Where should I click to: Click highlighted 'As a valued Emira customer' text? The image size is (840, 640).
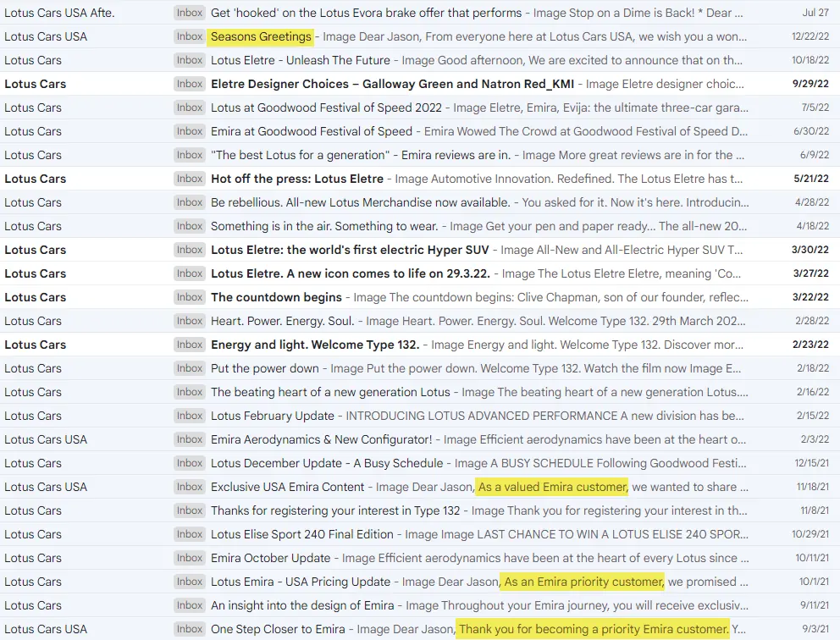552,487
